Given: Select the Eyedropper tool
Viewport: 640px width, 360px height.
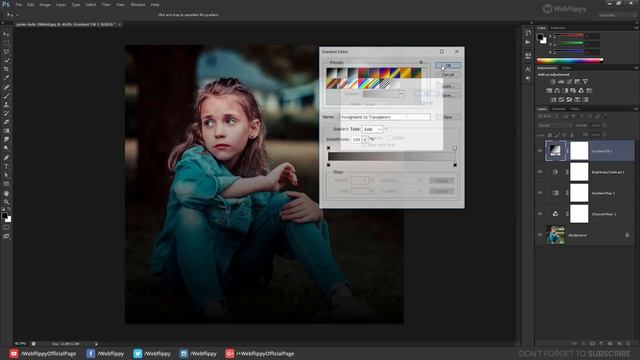Looking at the screenshot, I should click(6, 78).
